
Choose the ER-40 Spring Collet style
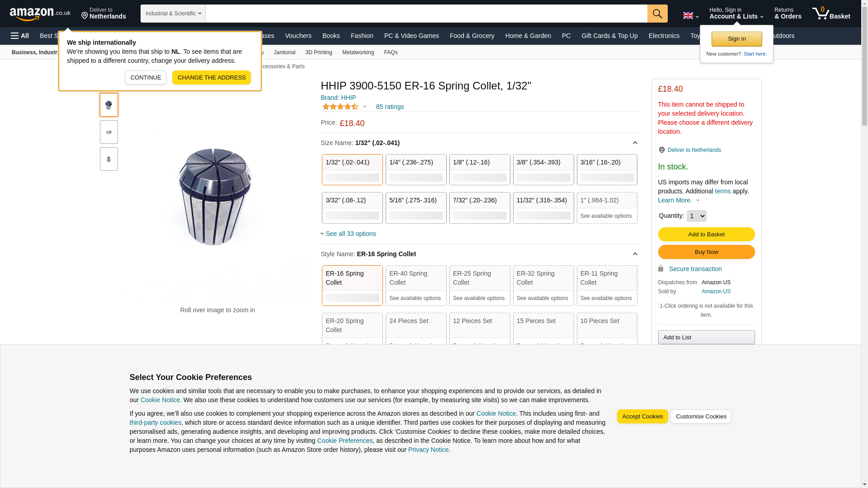[x=415, y=286]
